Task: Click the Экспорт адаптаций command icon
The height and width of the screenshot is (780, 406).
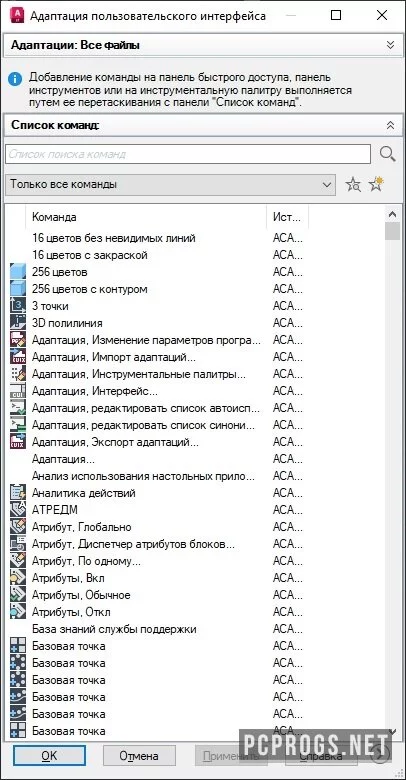Action: (18, 442)
